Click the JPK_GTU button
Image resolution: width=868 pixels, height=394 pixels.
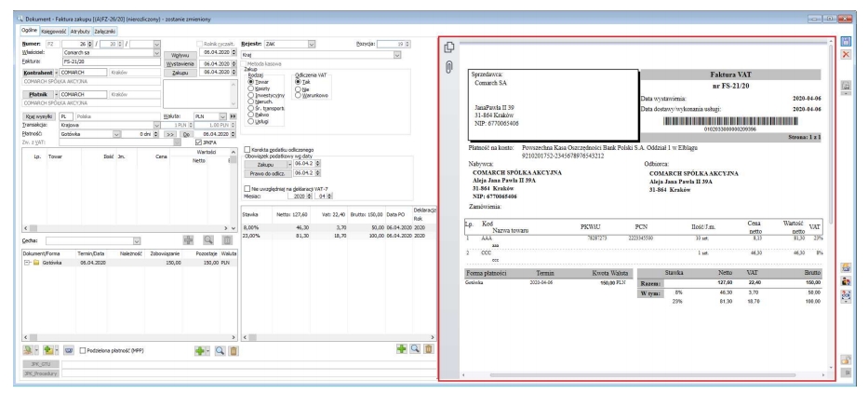point(40,364)
